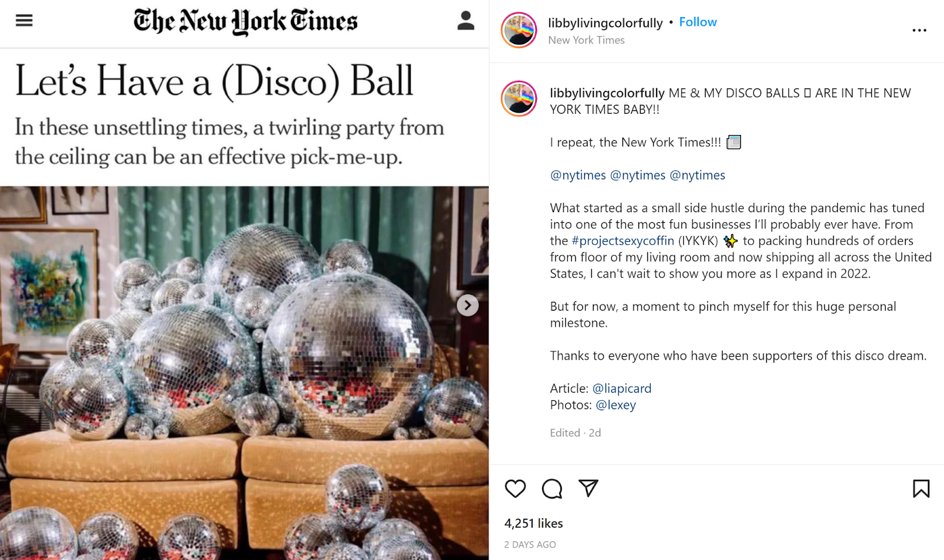Image resolution: width=944 pixels, height=560 pixels.
Task: View who liked via 4,251 likes
Action: (533, 523)
